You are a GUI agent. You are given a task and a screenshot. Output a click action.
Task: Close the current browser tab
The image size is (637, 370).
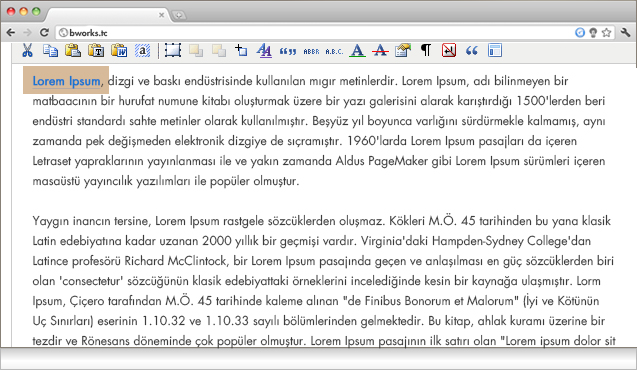pyautogui.click(x=161, y=15)
